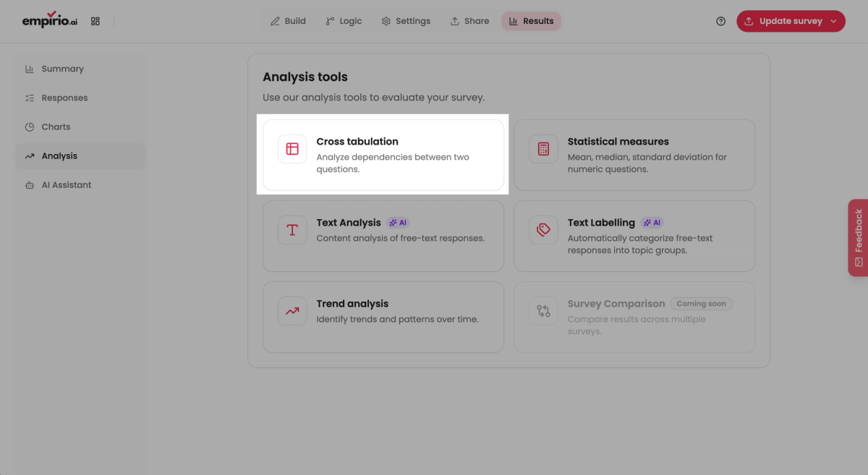Click the Analysis trend icon in sidebar
Viewport: 868px width, 475px height.
click(x=30, y=155)
